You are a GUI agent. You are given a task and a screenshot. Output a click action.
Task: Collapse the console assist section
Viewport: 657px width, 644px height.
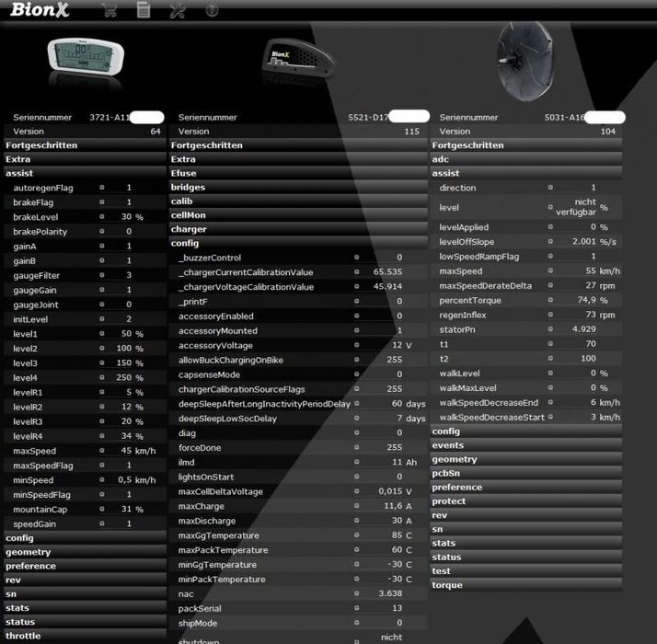[x=85, y=173]
